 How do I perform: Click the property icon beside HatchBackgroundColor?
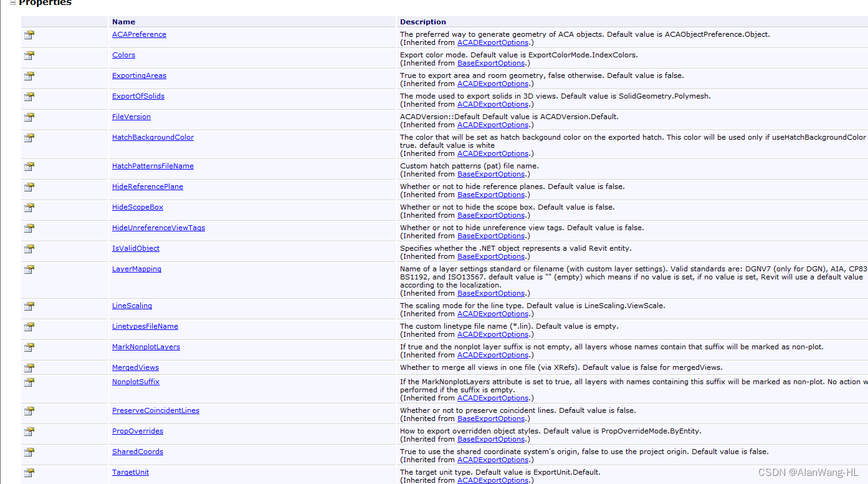tap(29, 138)
